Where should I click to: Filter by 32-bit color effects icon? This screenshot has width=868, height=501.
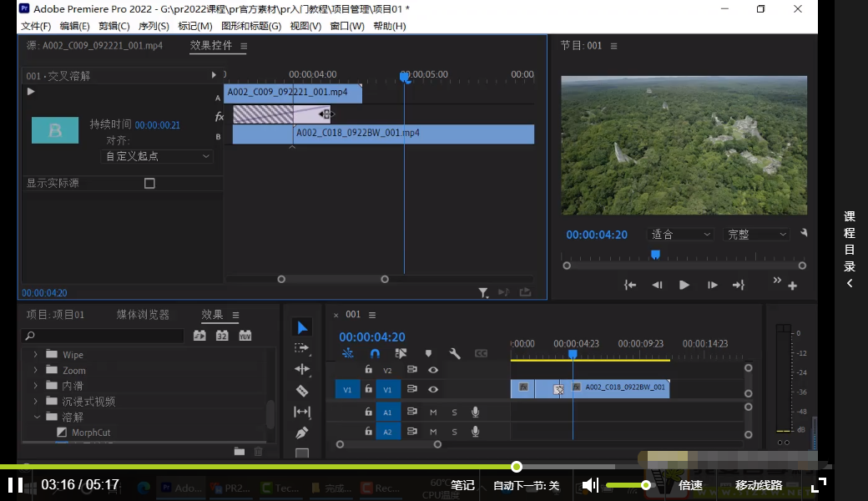222,336
